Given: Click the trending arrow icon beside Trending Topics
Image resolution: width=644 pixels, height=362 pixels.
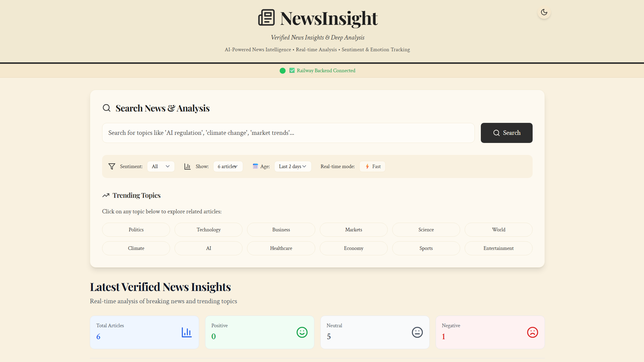Looking at the screenshot, I should click(105, 195).
